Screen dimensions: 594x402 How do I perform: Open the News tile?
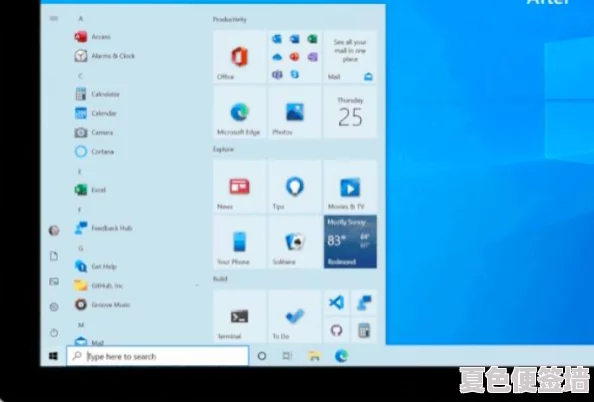239,186
